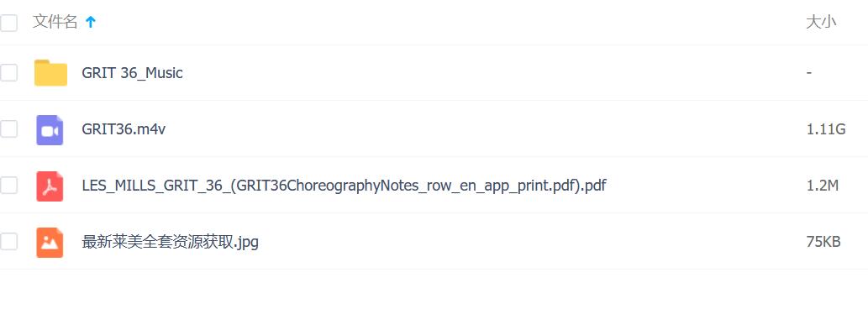
Task: Open the GRIT 36_Music folder icon
Action: [x=50, y=72]
